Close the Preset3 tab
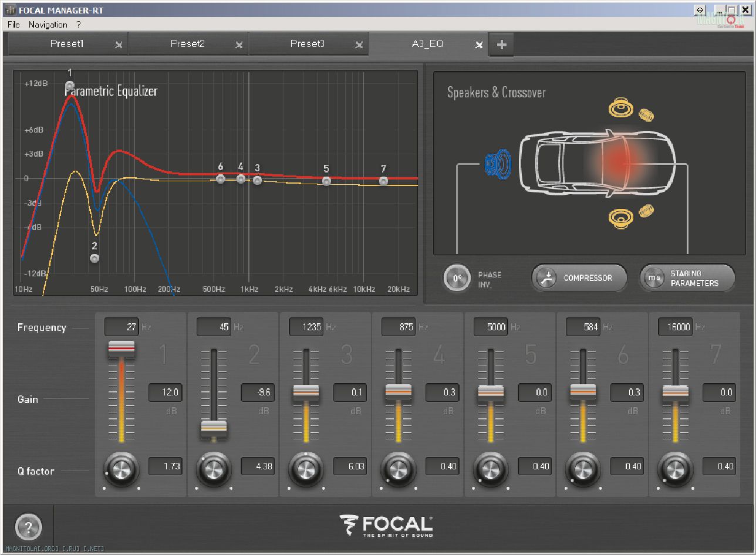 (359, 45)
